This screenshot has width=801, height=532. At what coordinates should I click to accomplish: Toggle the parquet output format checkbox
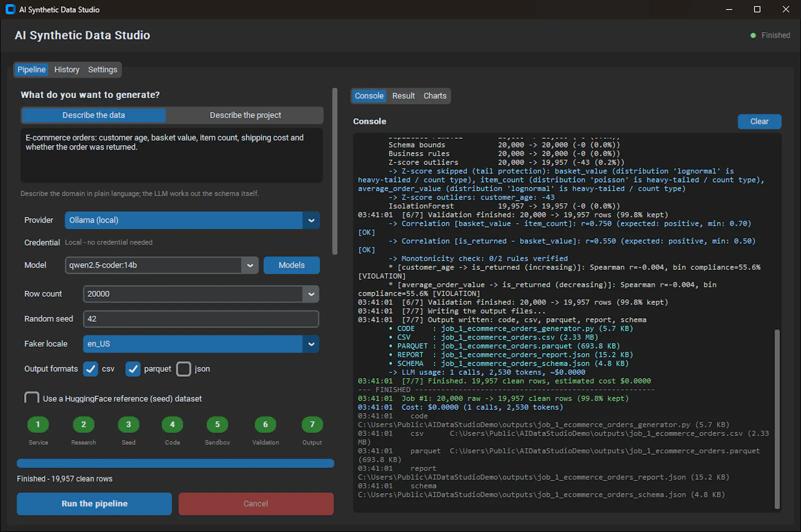(x=133, y=369)
